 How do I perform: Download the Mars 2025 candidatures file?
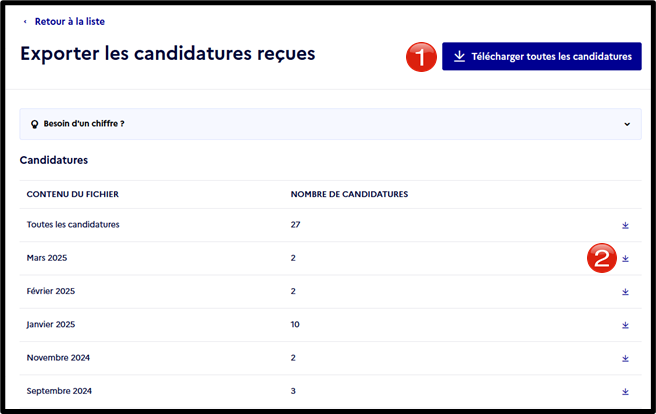click(625, 258)
